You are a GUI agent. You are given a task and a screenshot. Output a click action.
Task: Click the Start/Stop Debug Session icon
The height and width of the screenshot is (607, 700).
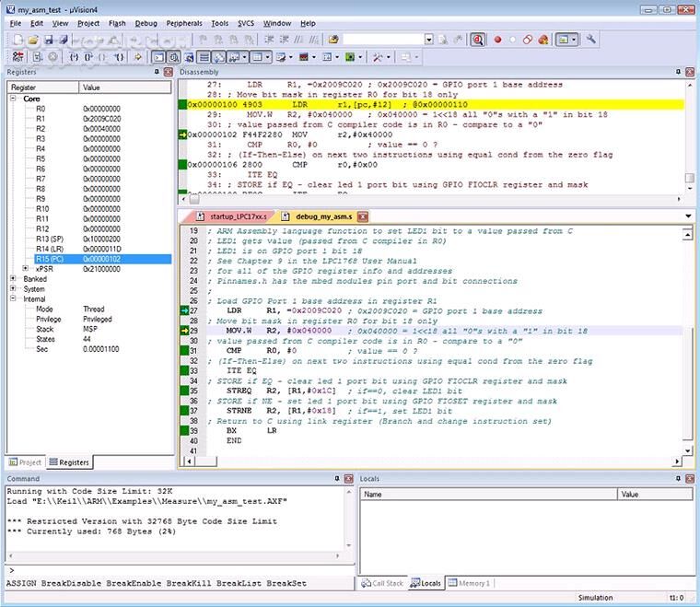(479, 40)
